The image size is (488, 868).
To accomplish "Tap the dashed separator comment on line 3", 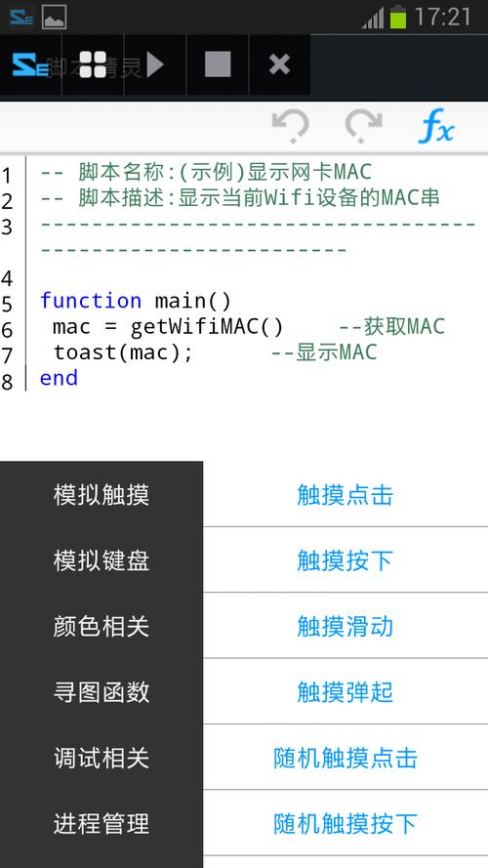I will (258, 237).
